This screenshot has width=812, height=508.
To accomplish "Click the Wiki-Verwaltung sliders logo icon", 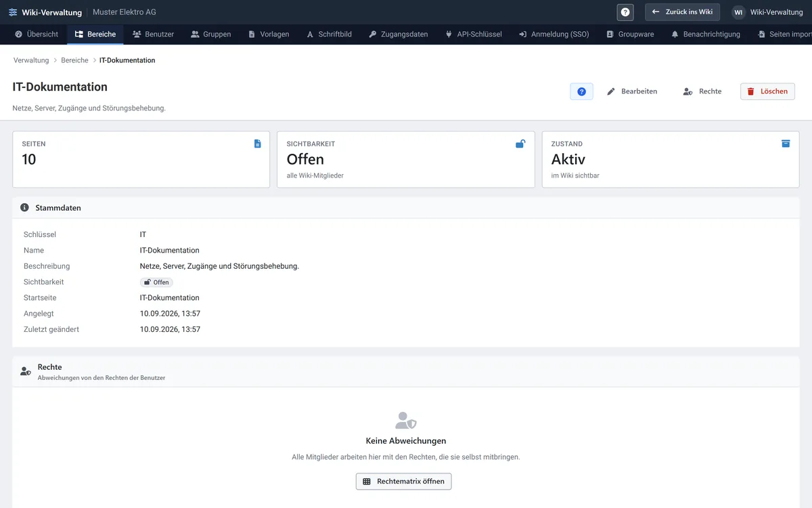I will tap(13, 12).
